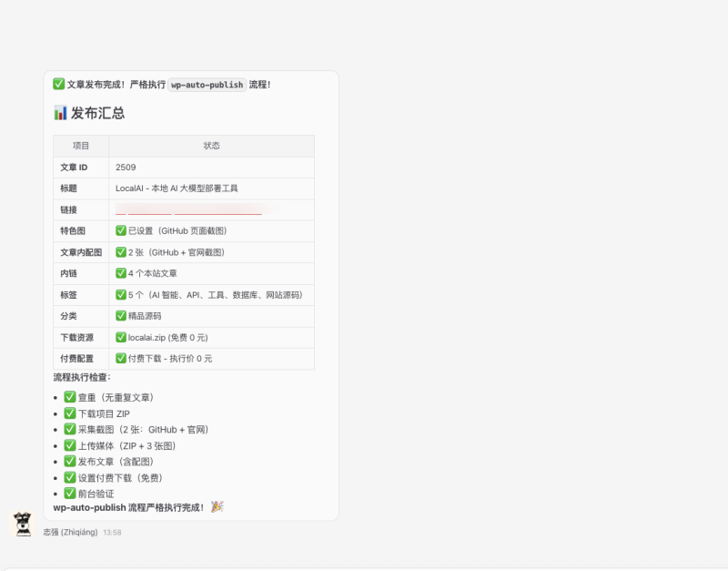Click the checkmark in the 付费配置 row
728x571 pixels.
pyautogui.click(x=122, y=358)
